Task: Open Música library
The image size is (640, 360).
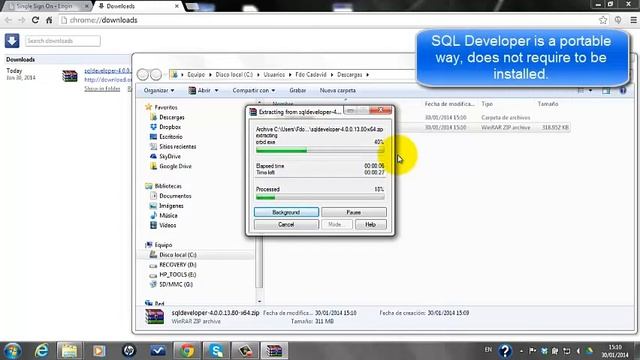Action: point(168,216)
